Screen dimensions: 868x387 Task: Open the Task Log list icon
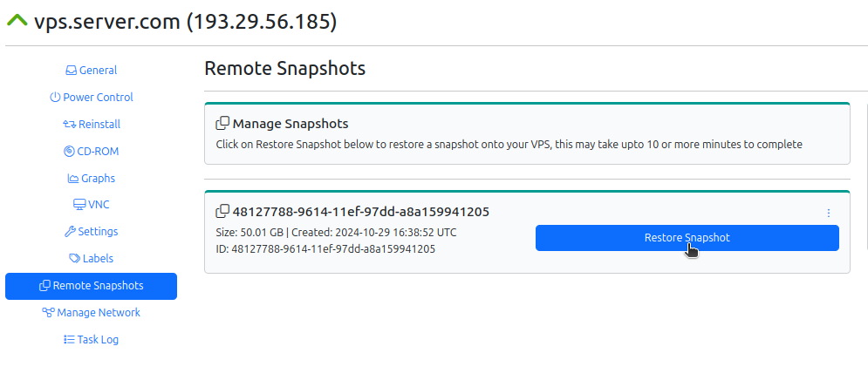(69, 339)
